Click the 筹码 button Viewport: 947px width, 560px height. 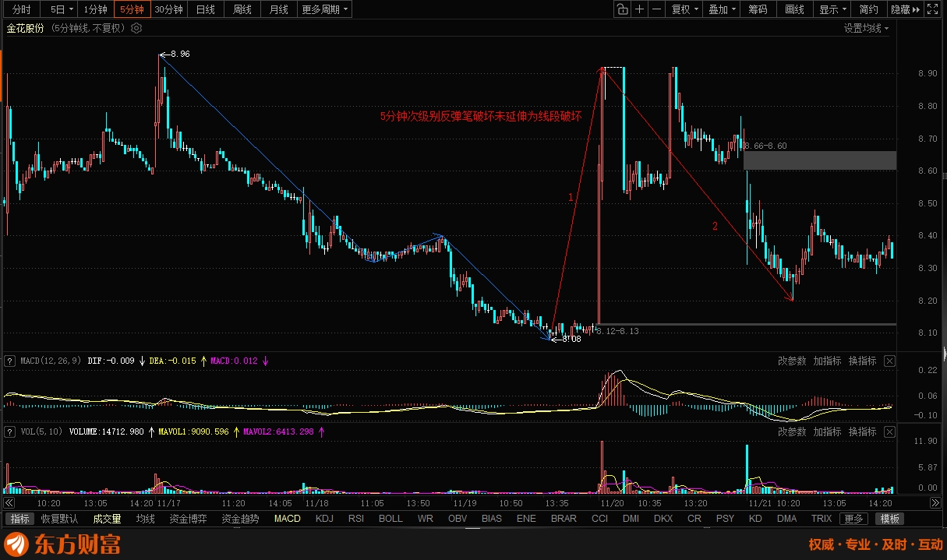click(758, 9)
